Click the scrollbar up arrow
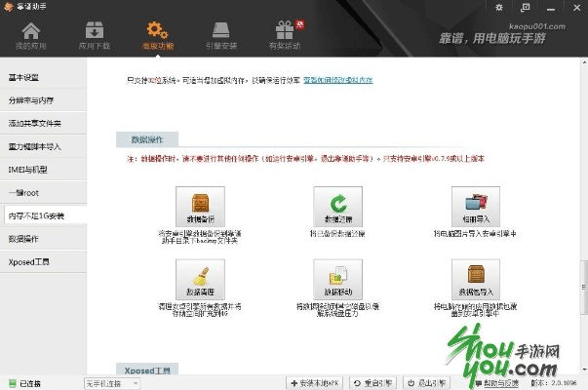The width and height of the screenshot is (588, 390). pos(584,62)
